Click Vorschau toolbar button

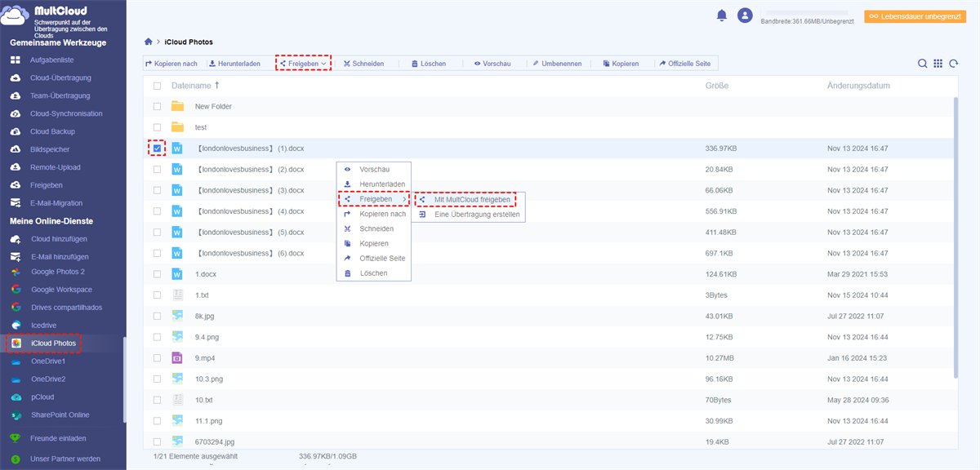pos(492,64)
